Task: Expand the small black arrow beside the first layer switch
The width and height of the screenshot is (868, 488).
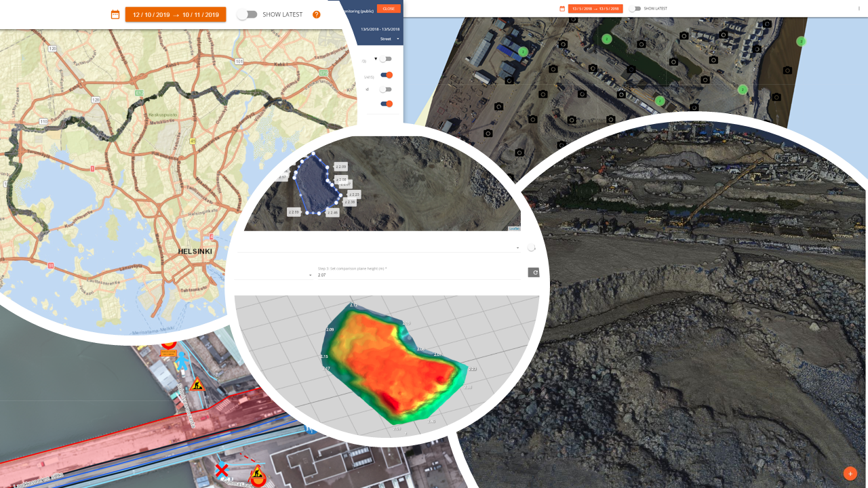Action: (x=376, y=59)
